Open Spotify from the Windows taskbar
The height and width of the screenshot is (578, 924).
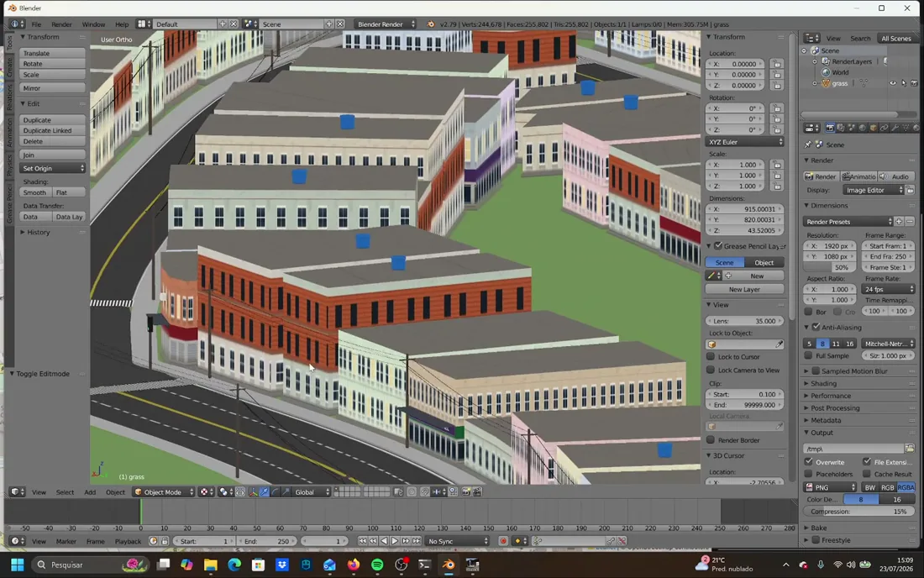[x=377, y=565]
